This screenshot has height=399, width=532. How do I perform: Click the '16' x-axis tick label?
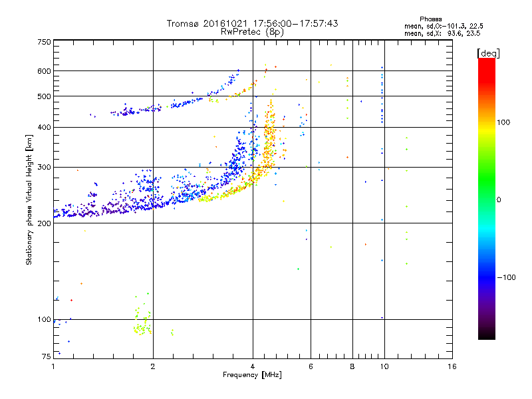452,366
